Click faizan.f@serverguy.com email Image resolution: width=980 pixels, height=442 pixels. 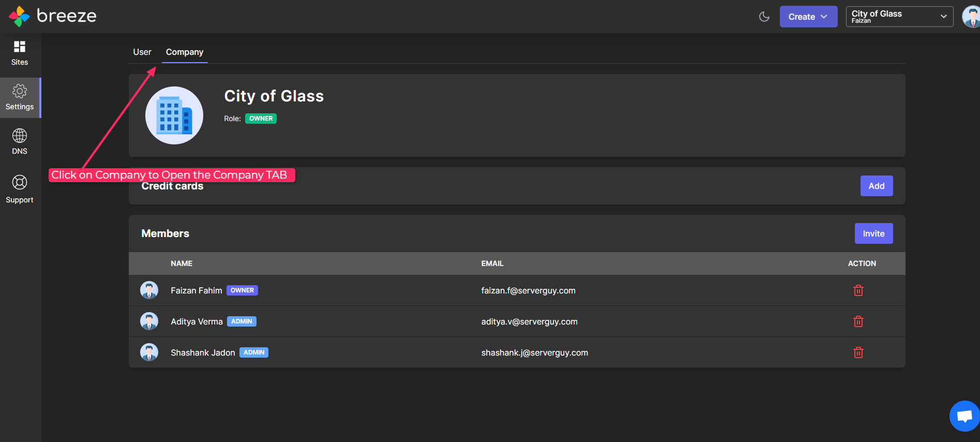(x=528, y=290)
